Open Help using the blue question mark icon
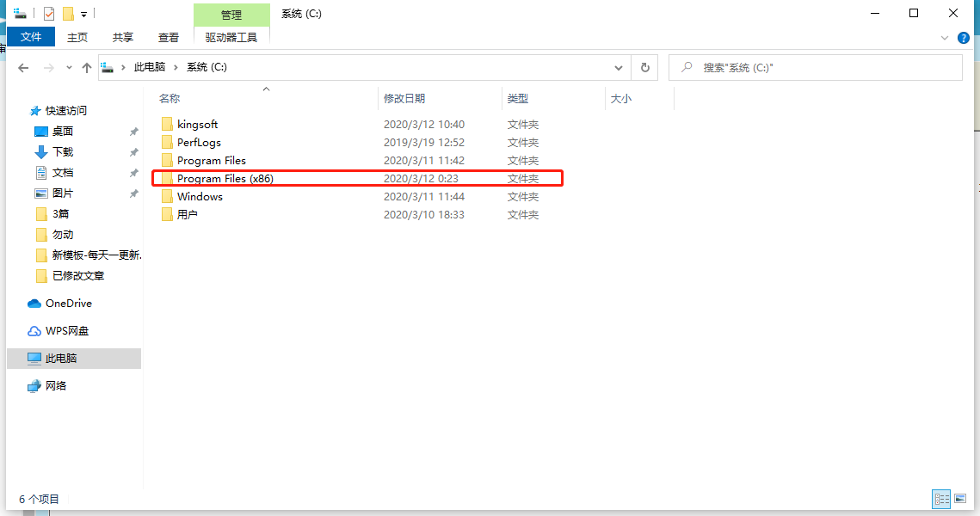 pyautogui.click(x=963, y=37)
